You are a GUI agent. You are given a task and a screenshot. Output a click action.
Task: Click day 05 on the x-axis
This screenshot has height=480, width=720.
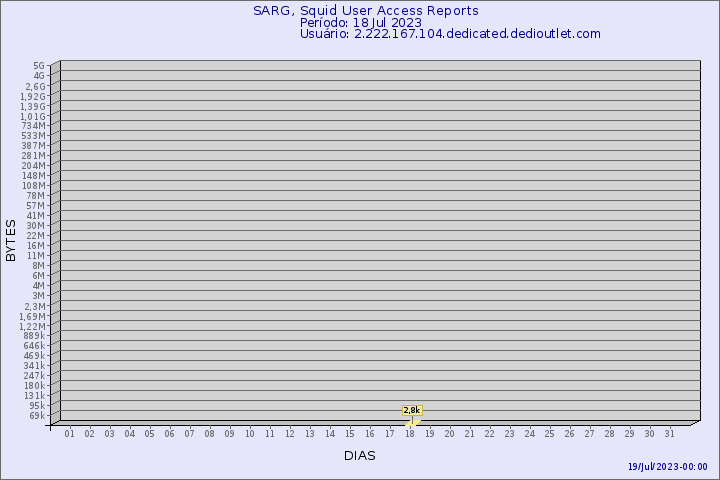[x=149, y=433]
